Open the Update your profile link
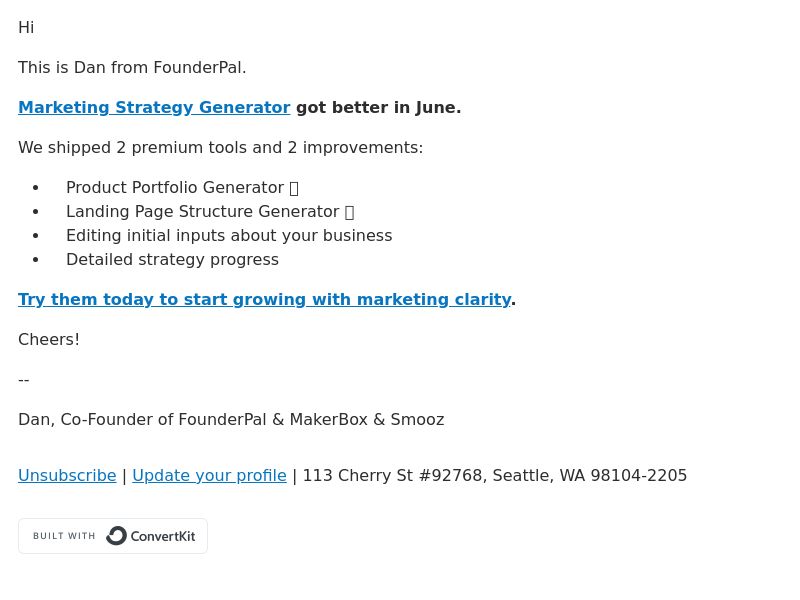Image resolution: width=800 pixels, height=600 pixels. tap(209, 476)
